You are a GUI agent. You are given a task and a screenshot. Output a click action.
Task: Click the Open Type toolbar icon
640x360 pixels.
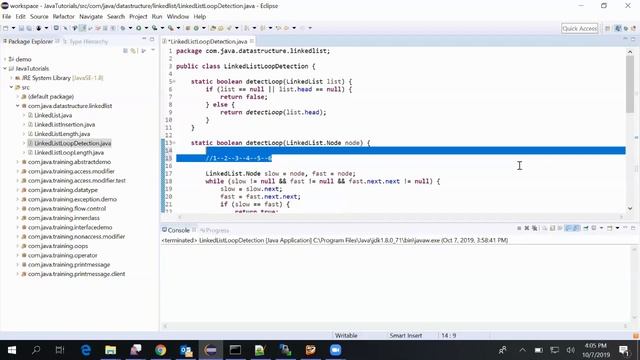tap(213, 28)
